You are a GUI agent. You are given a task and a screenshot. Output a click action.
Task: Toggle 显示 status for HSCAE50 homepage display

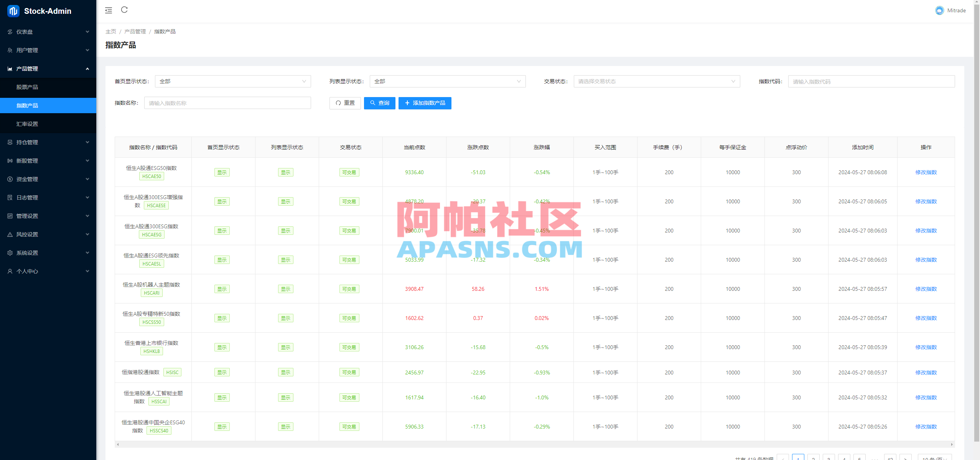pos(222,172)
